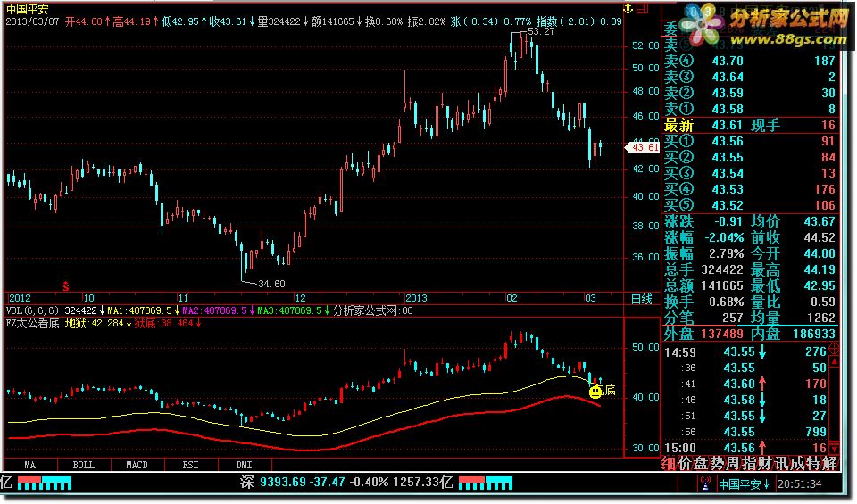Click the 狱底:38.464 indicator value

pos(163,323)
